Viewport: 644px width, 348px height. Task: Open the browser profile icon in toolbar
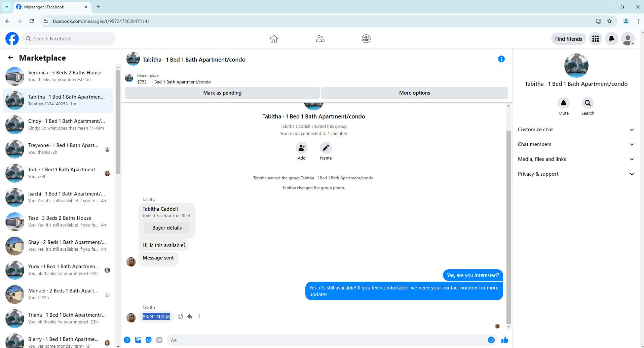626,21
